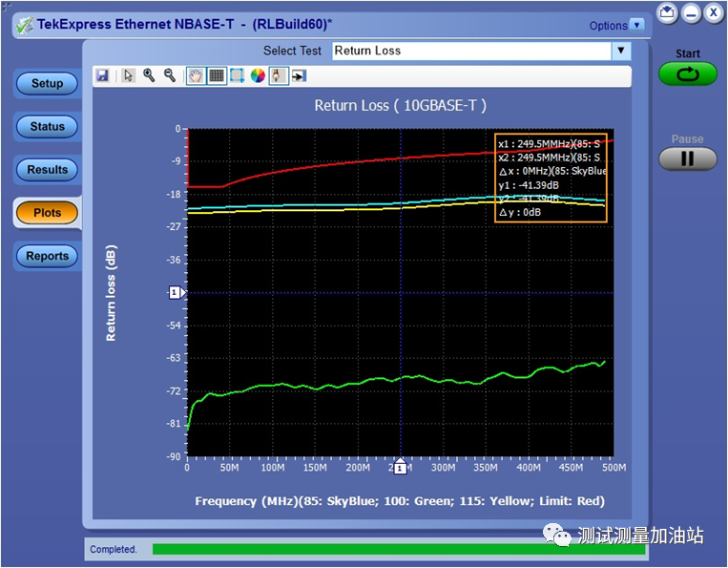Click the Options label
Screen dimensions: 728x568
pyautogui.click(x=608, y=26)
